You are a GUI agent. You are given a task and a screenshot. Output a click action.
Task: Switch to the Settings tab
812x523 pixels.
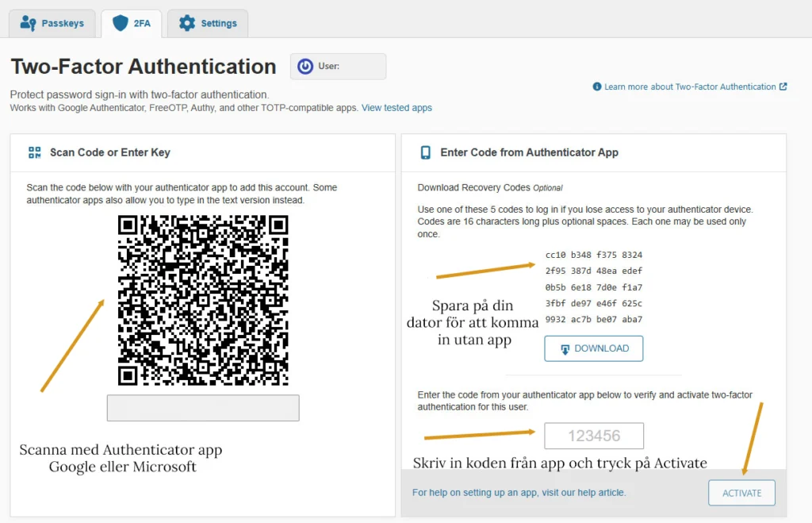tap(208, 23)
